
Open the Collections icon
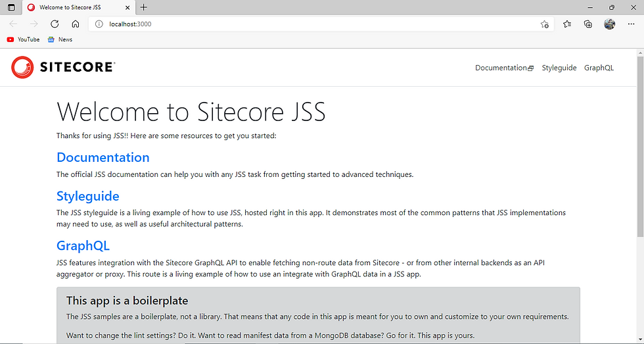pyautogui.click(x=587, y=24)
